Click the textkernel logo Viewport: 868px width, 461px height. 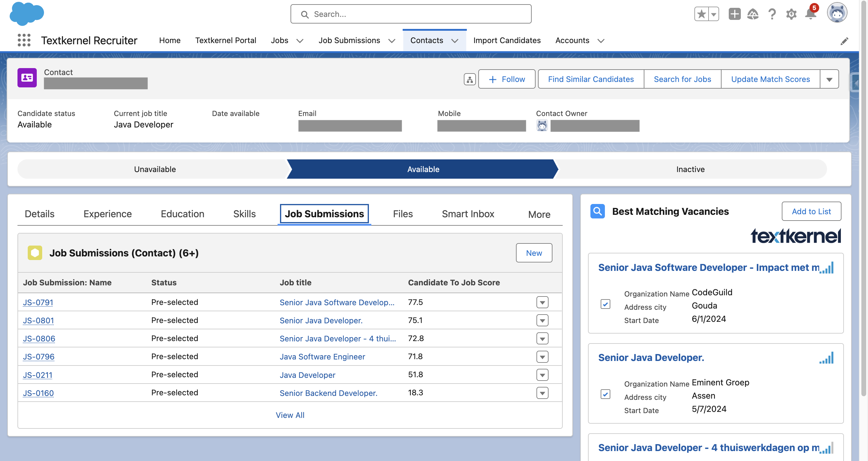coord(796,236)
